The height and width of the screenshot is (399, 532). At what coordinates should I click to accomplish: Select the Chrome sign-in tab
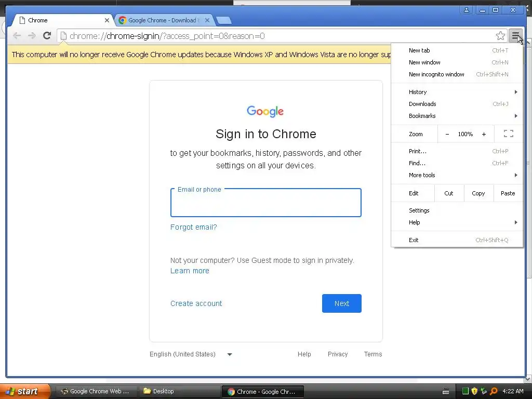[63, 20]
